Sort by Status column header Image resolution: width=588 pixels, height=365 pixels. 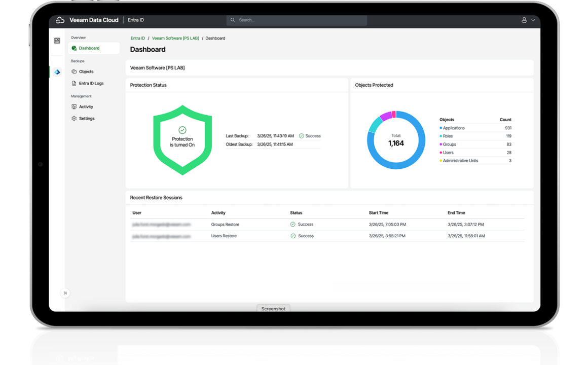[296, 213]
